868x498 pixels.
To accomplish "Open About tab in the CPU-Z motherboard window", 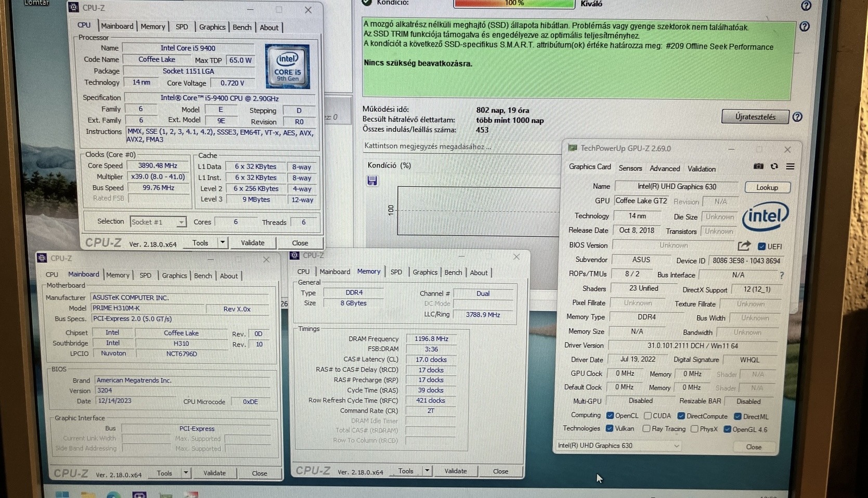I will pyautogui.click(x=229, y=276).
